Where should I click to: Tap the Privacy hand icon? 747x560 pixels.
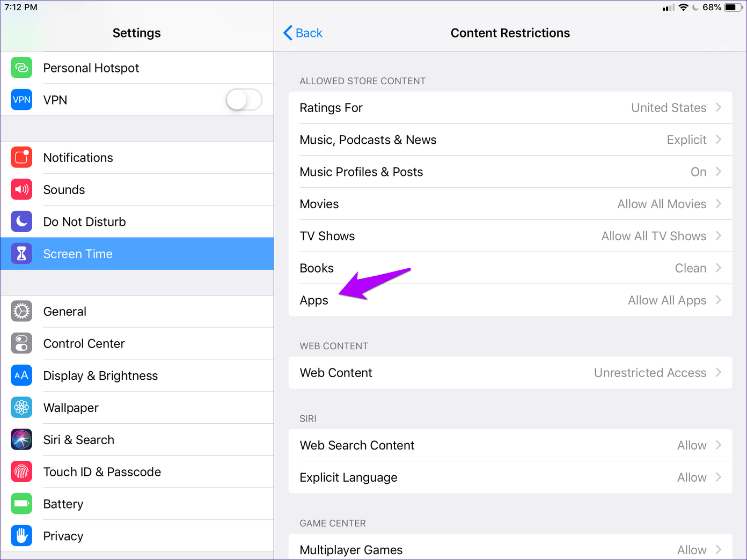[x=21, y=536]
